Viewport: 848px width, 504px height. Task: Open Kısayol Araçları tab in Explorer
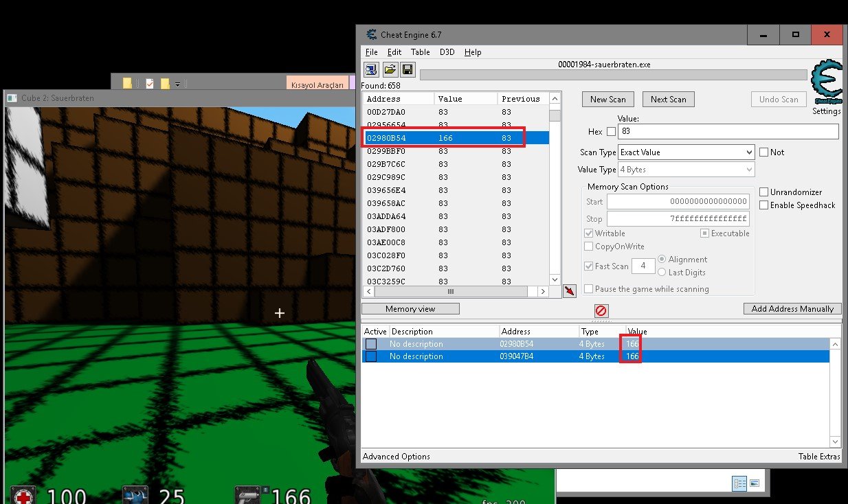(x=317, y=84)
